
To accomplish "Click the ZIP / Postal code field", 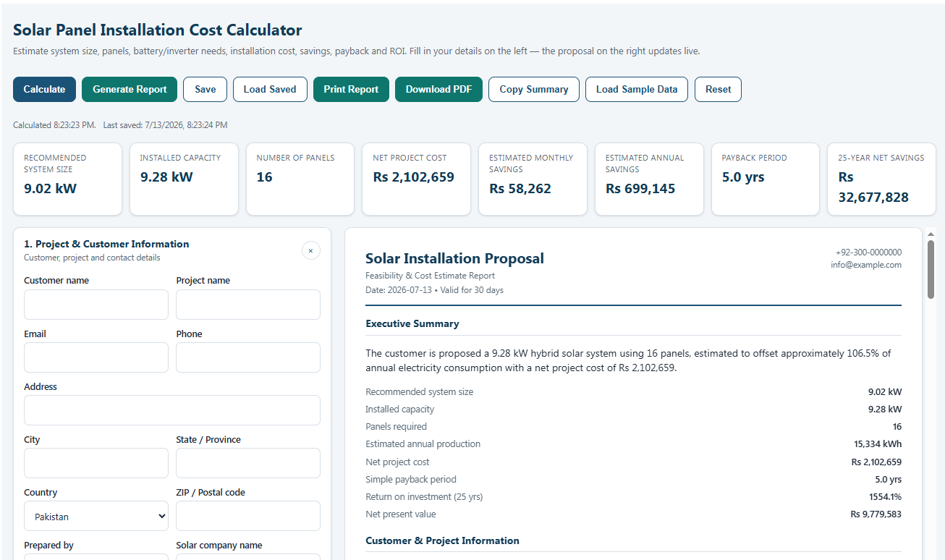I will click(248, 517).
